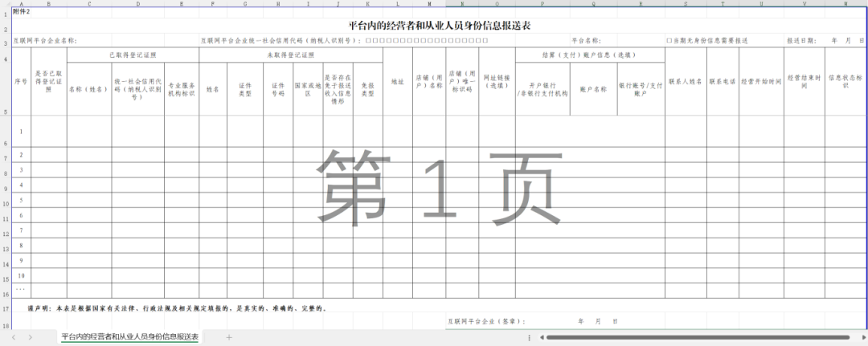Click the 名称（姓名） header cell
Image resolution: width=868 pixels, height=346 pixels.
[89, 88]
